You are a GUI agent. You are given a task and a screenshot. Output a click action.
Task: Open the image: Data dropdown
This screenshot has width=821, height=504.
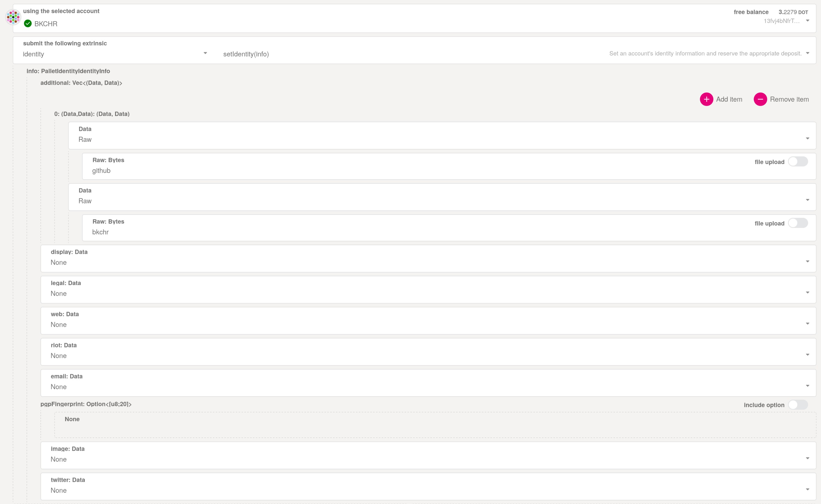pyautogui.click(x=428, y=455)
